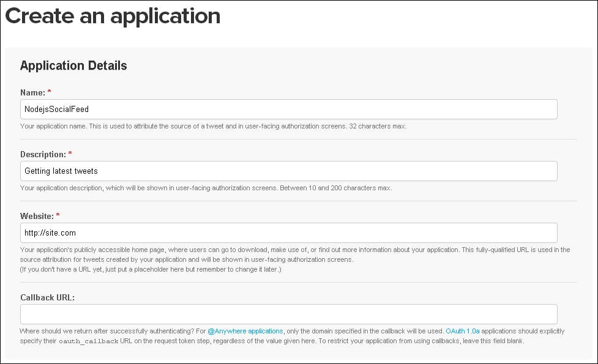Click the Description: field label

[43, 154]
